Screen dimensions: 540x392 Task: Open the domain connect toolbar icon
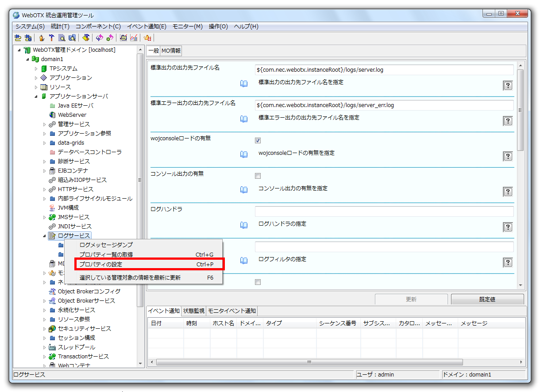pos(18,38)
